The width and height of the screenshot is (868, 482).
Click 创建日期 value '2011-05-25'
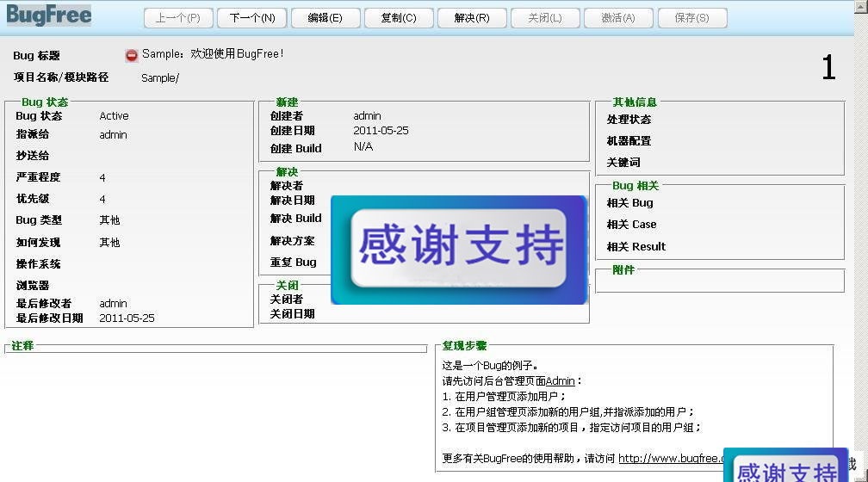[381, 131]
